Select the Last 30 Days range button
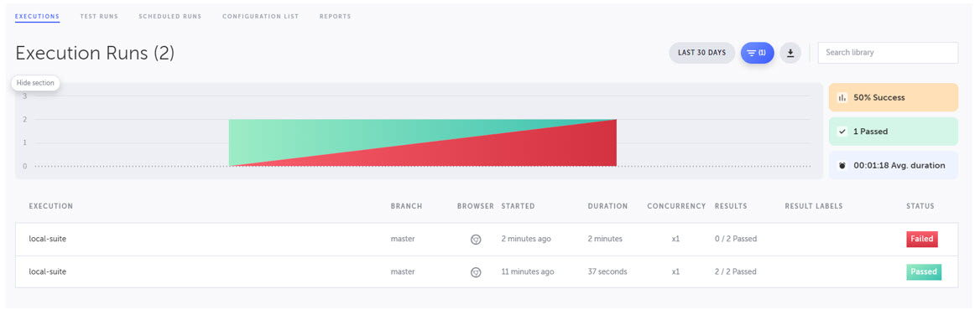 (702, 53)
